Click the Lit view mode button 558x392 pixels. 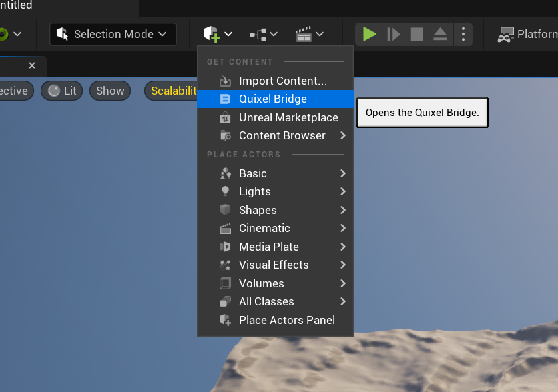[x=62, y=91]
